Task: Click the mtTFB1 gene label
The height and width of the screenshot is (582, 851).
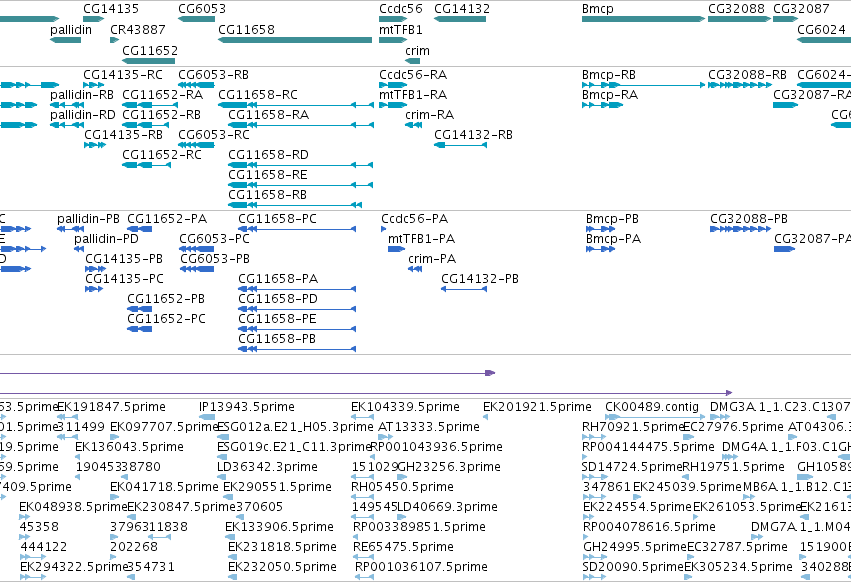Action: click(401, 29)
